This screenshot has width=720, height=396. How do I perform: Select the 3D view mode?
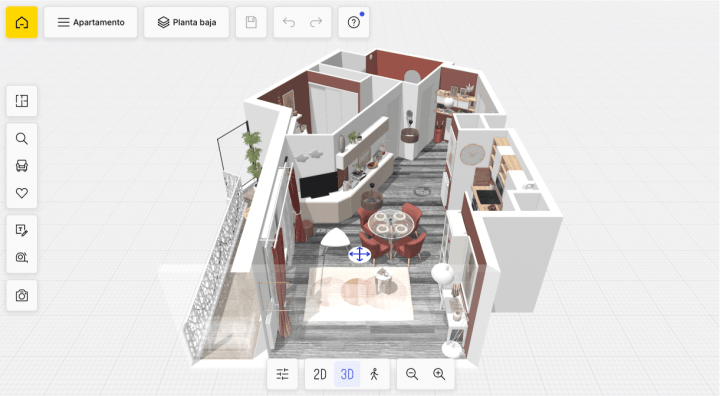click(x=347, y=374)
